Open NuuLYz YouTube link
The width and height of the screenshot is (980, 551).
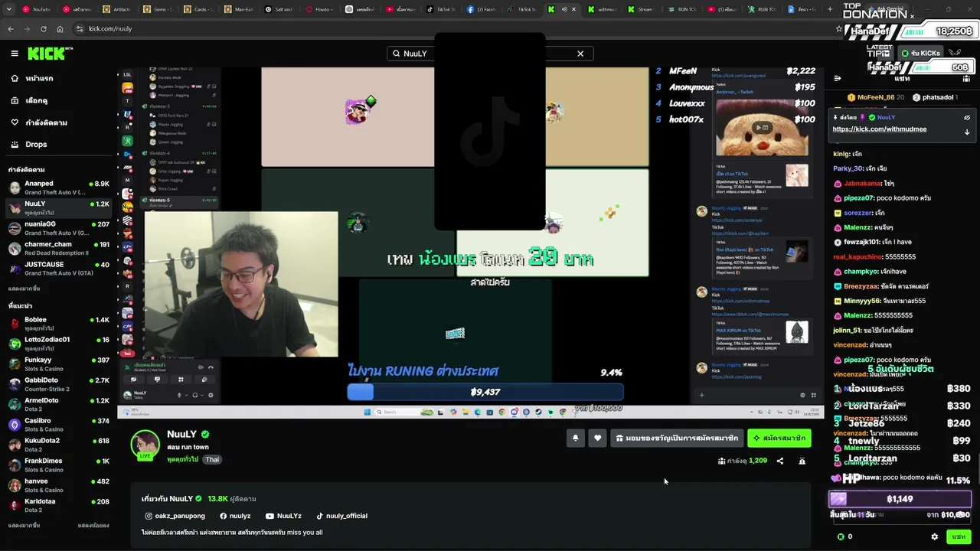pyautogui.click(x=283, y=516)
